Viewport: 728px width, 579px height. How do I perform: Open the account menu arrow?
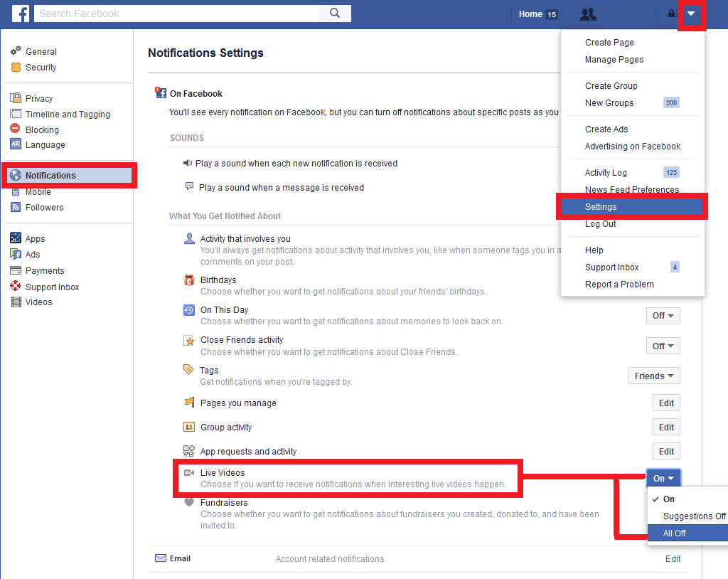click(691, 14)
